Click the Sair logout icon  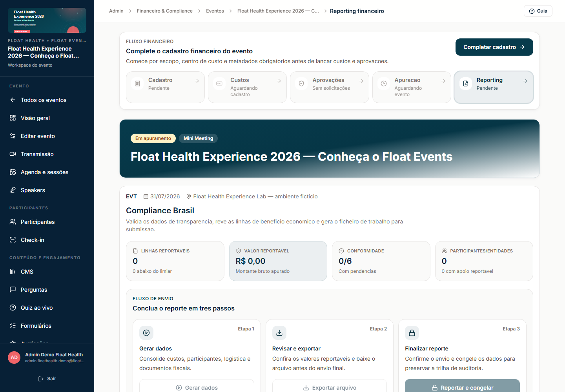pyautogui.click(x=41, y=379)
